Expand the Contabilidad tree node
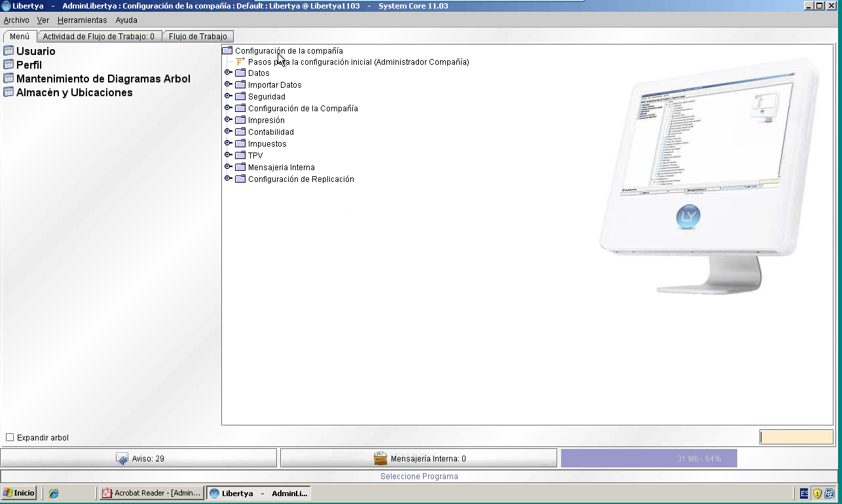The height and width of the screenshot is (504, 842). (228, 132)
